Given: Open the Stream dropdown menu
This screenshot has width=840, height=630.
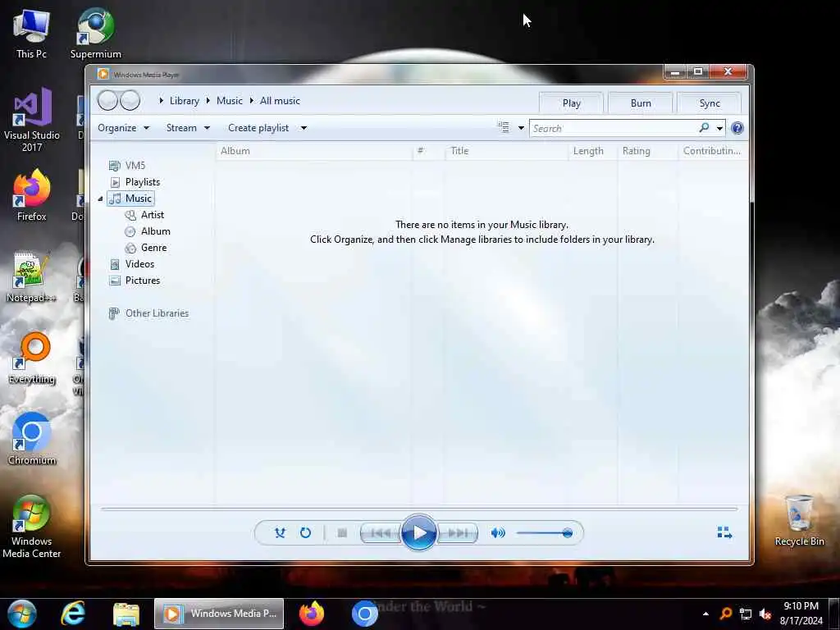Looking at the screenshot, I should [x=188, y=128].
